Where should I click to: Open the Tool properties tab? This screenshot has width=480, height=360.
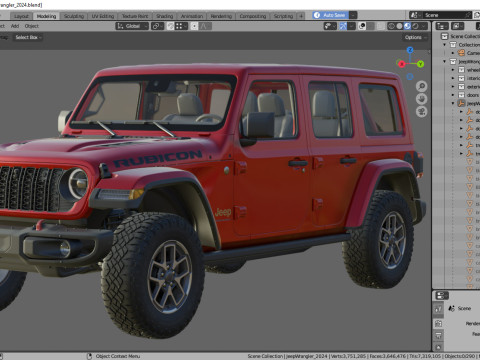point(438,309)
